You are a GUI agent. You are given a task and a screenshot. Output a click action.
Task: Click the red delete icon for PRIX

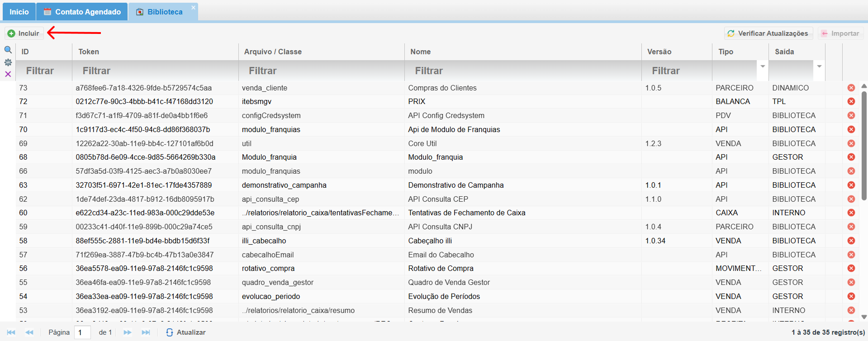(851, 101)
